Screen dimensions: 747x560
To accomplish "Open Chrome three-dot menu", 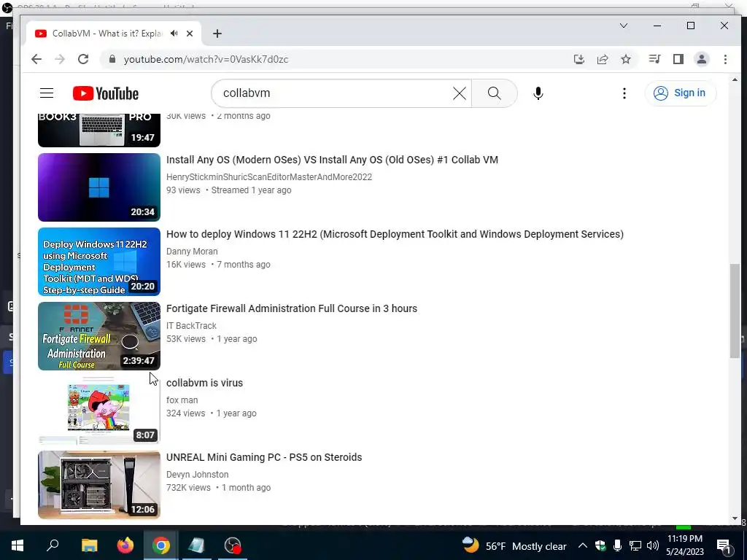I will point(725,59).
